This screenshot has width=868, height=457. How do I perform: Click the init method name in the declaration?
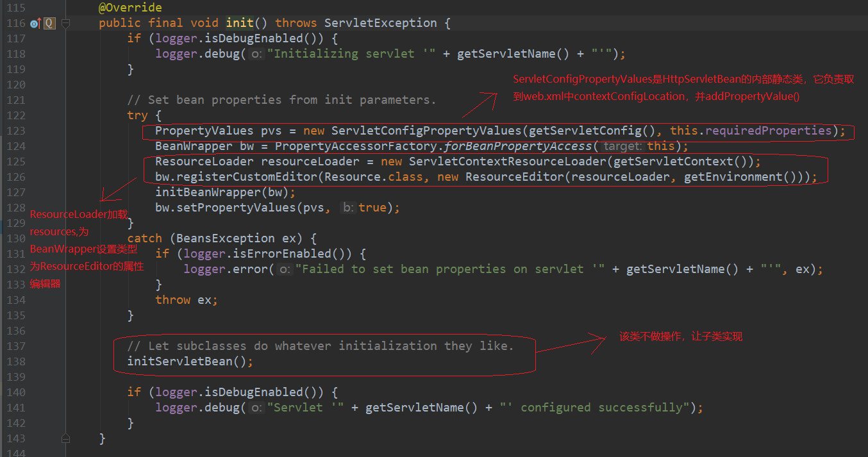[240, 23]
